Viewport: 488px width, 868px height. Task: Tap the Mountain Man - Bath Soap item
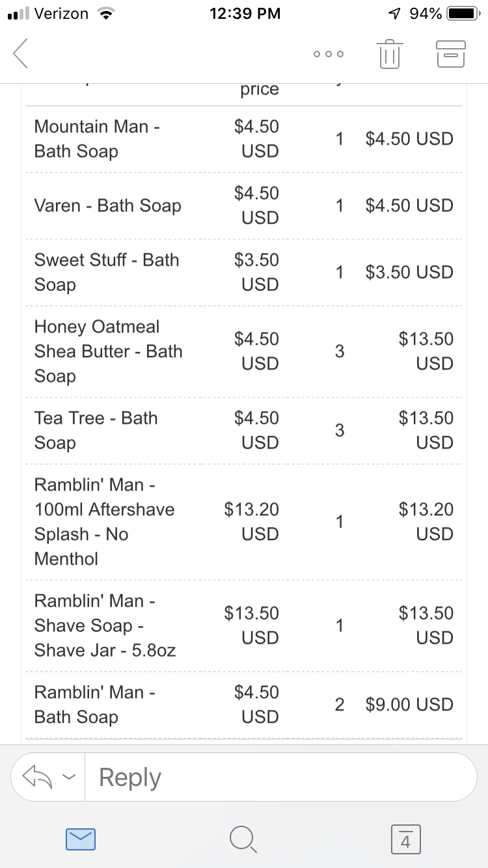pyautogui.click(x=98, y=139)
